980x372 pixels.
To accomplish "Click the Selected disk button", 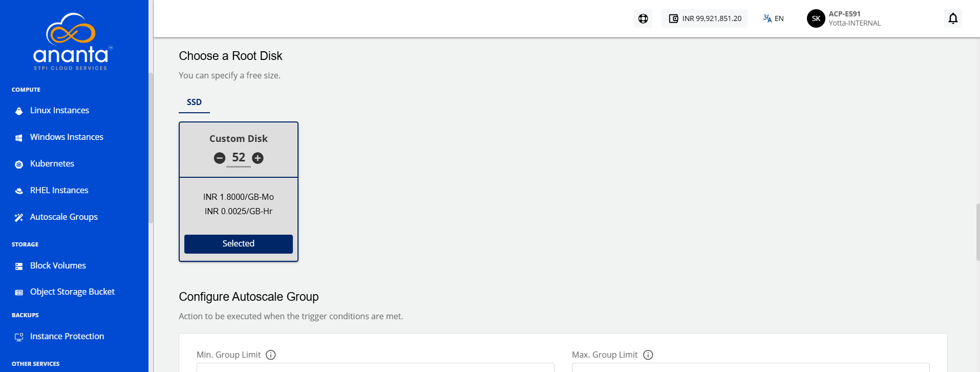I will point(239,244).
